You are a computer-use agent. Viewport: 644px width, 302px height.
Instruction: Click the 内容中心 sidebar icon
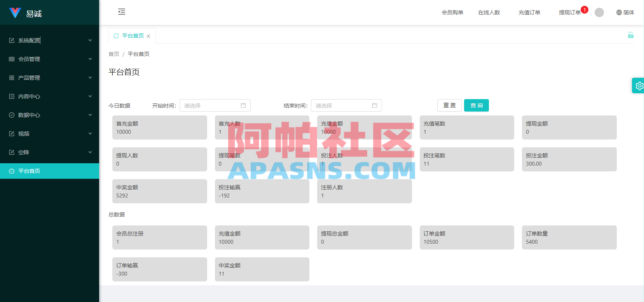(x=12, y=96)
